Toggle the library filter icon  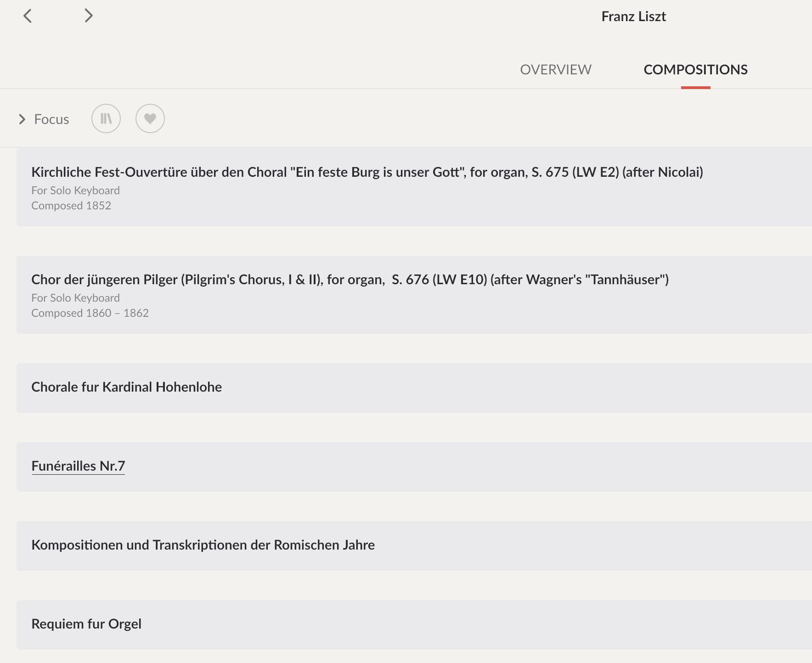[x=106, y=119]
